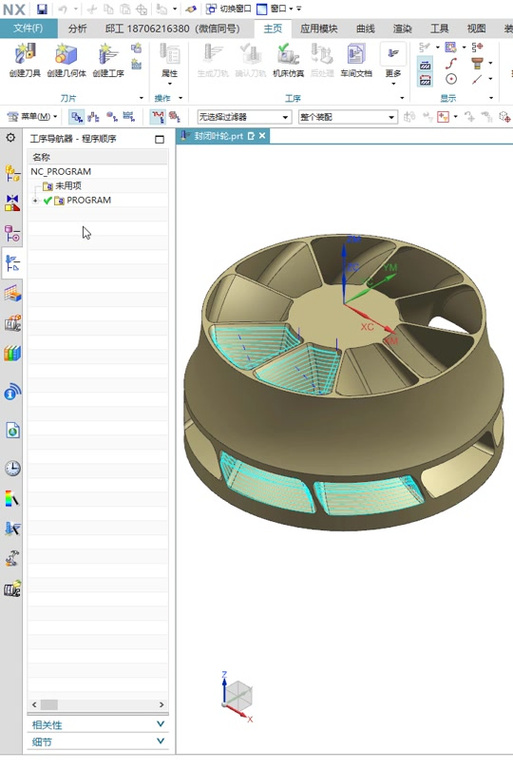Close the 封闭叶轮.prt document tab
This screenshot has width=513, height=770.
tap(263, 136)
